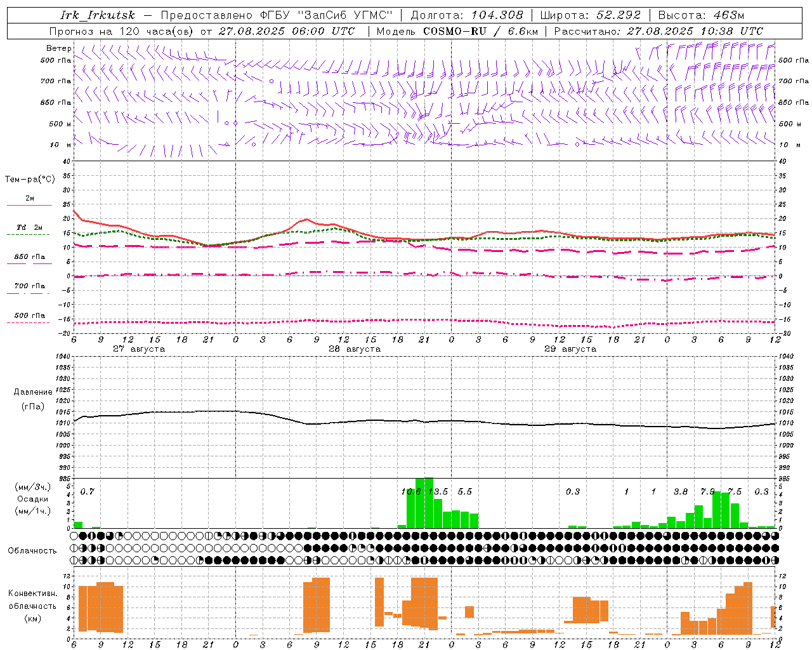Click the Долгота: 104.308 value
812x650 pixels.
pos(467,15)
